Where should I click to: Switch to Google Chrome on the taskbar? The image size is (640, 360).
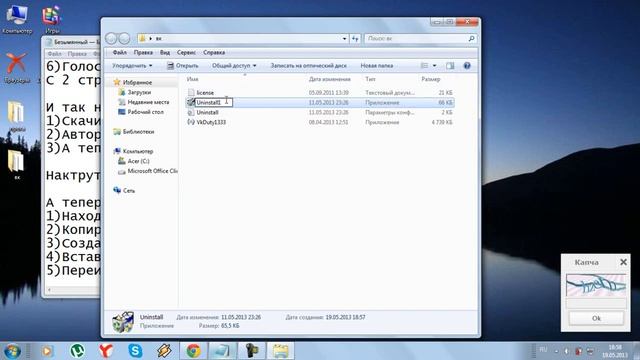point(193,351)
